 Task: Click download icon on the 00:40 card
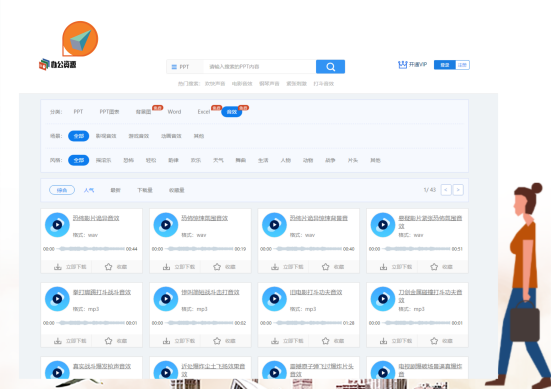click(275, 267)
